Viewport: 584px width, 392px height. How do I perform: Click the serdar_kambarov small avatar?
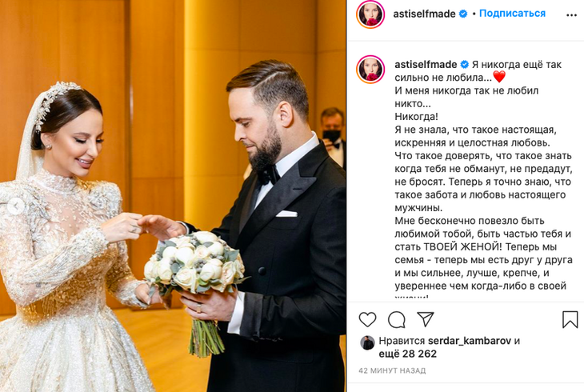click(368, 343)
